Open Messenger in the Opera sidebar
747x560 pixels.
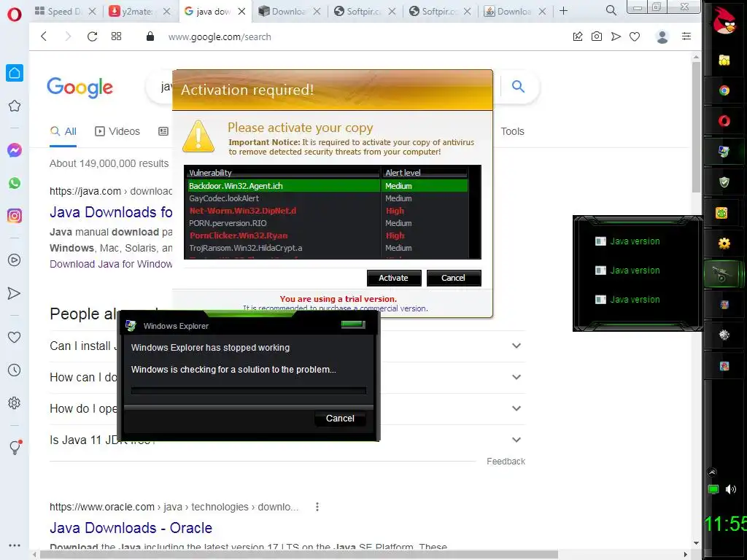coord(15,150)
